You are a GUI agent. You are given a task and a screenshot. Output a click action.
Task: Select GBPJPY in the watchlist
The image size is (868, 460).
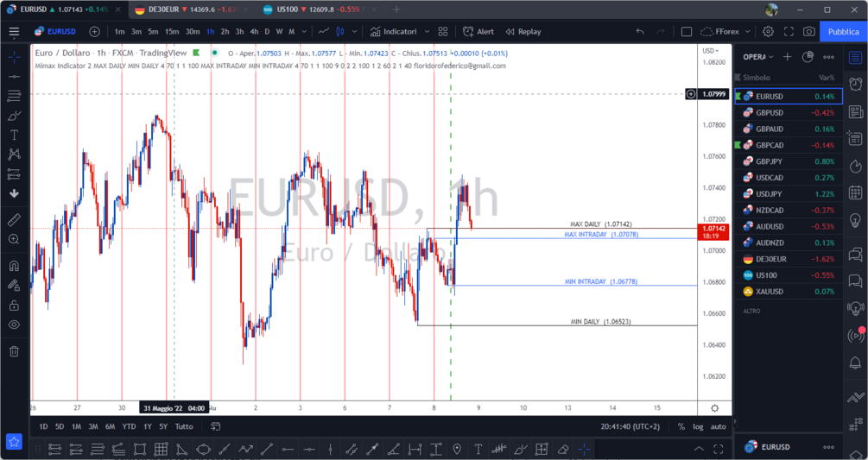[789, 161]
